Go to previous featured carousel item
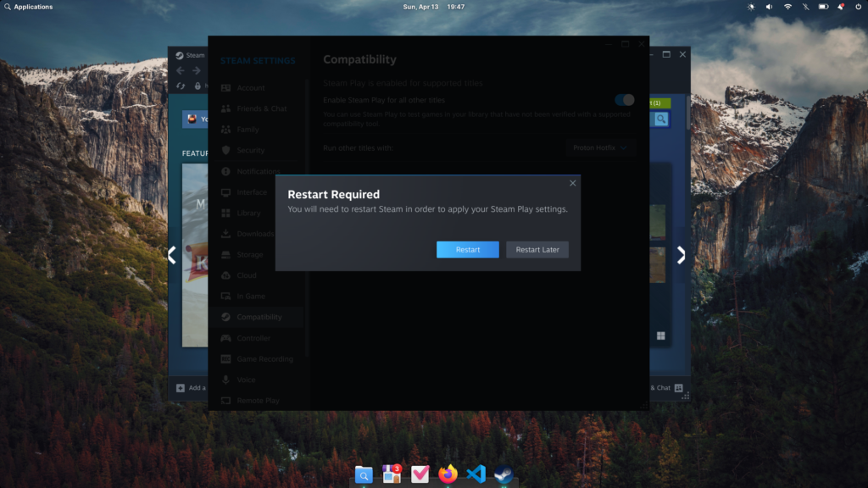The image size is (868, 488). [172, 255]
